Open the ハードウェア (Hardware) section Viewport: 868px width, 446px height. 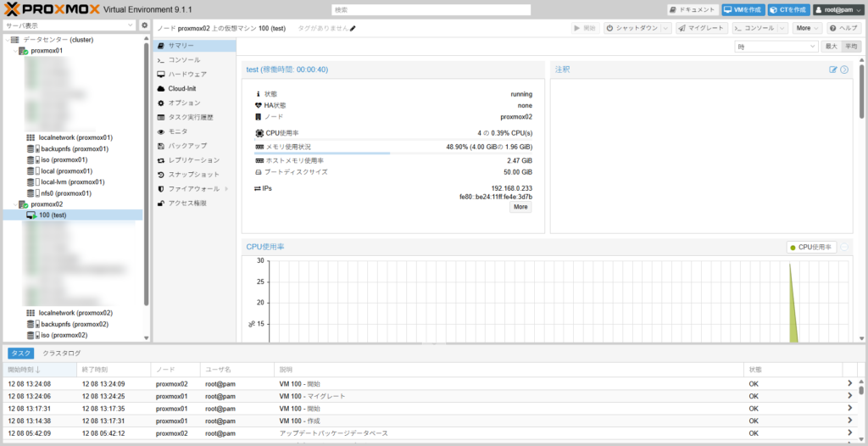click(x=186, y=74)
